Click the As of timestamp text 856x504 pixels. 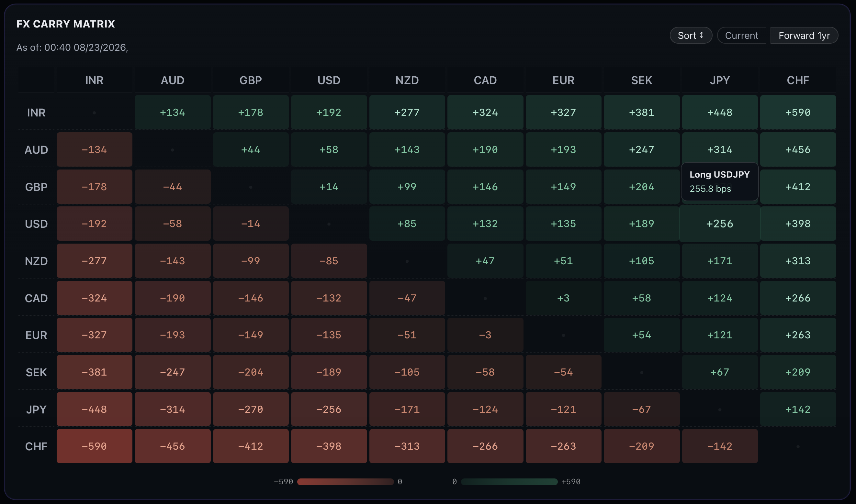(x=73, y=48)
